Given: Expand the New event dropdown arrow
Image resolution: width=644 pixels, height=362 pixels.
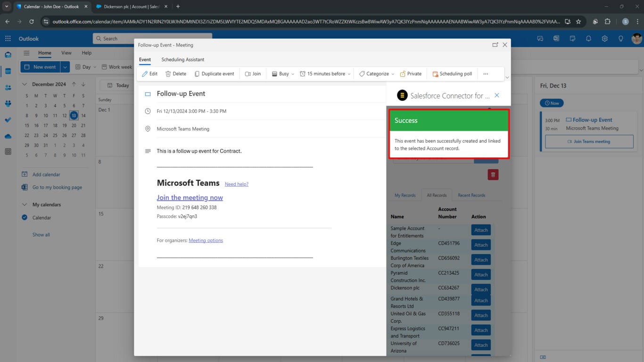Looking at the screenshot, I should pos(65,67).
